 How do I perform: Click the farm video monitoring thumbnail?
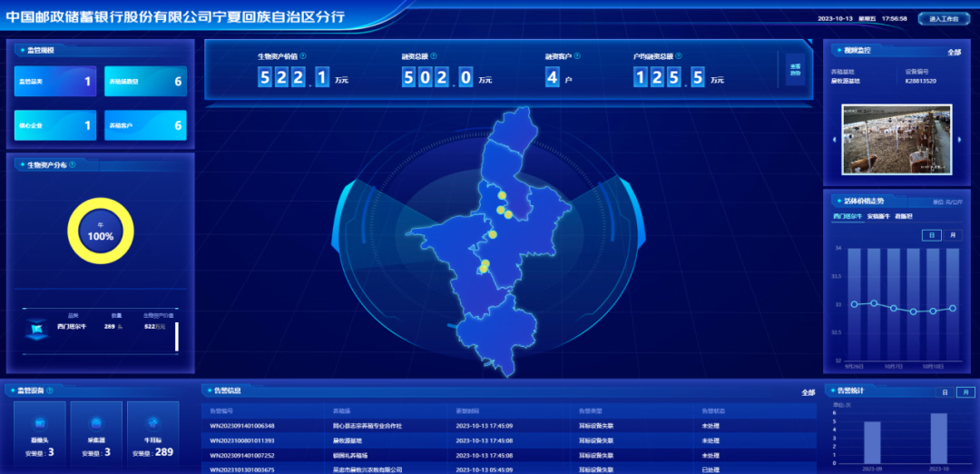click(897, 140)
